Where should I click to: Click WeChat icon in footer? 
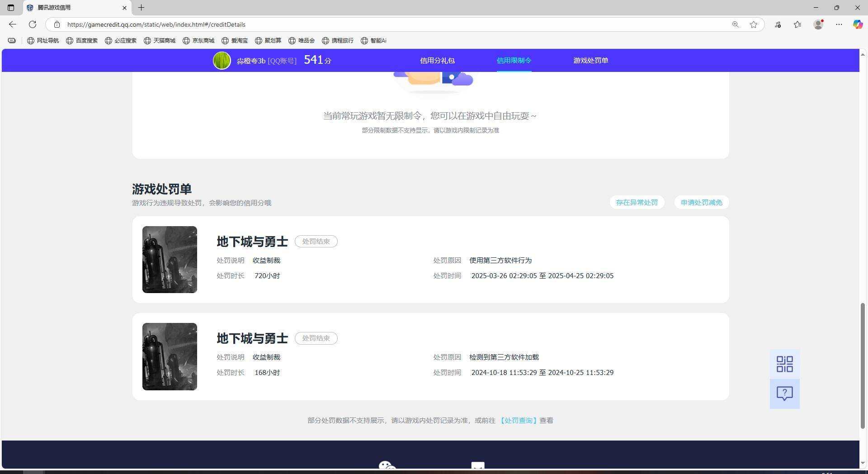[387, 465]
